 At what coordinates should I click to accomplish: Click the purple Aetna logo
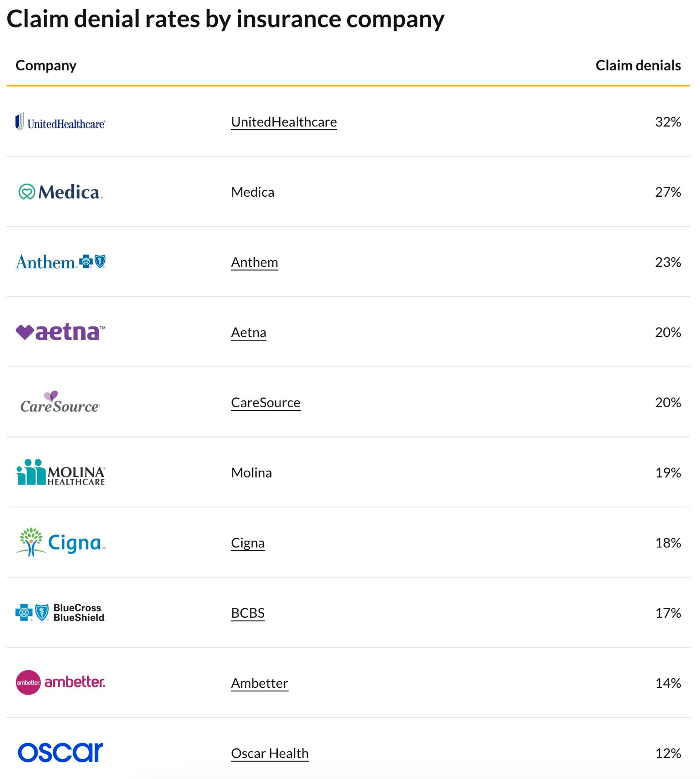(x=61, y=332)
